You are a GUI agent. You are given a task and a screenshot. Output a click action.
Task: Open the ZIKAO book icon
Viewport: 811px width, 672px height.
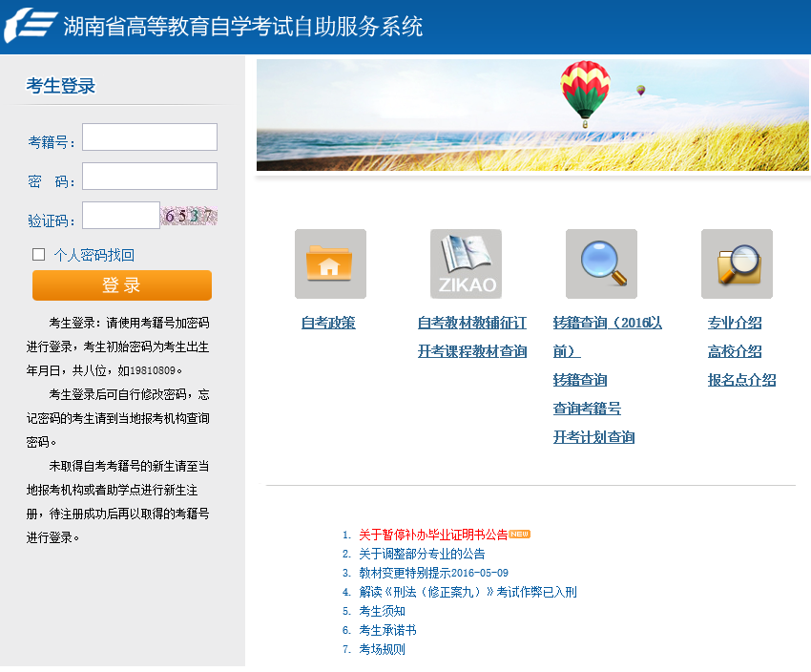tap(466, 263)
